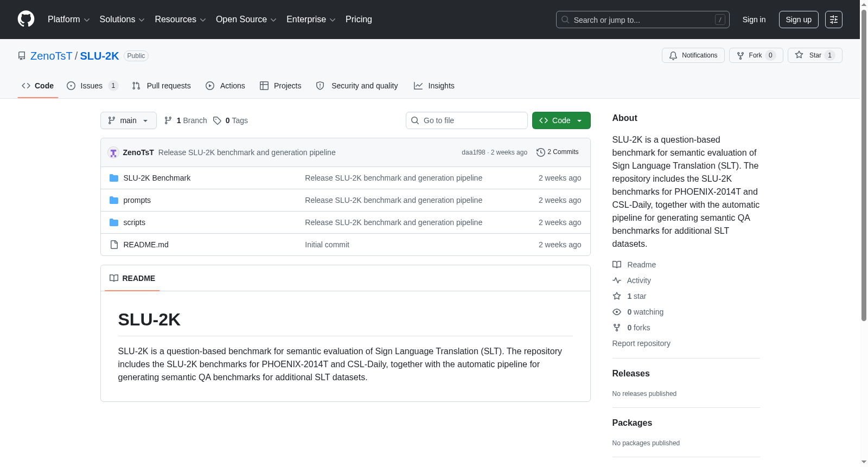Open commit message in prompts row
The height and width of the screenshot is (467, 868).
coord(393,200)
